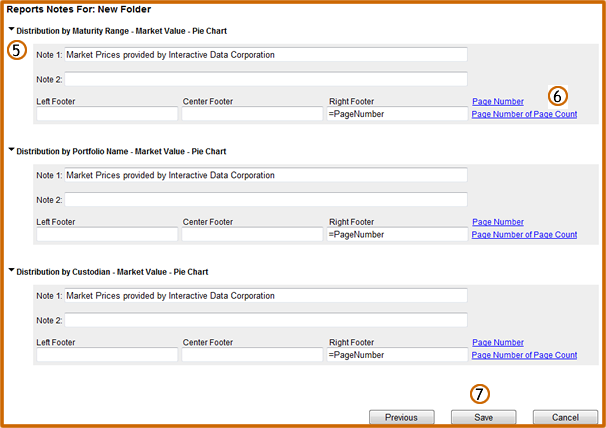Click the Previous button
Viewport: 606px width, 428px height.
coord(402,418)
